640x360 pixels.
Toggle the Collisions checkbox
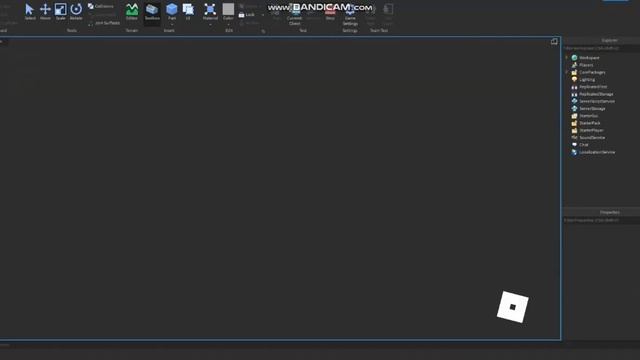(101, 6)
